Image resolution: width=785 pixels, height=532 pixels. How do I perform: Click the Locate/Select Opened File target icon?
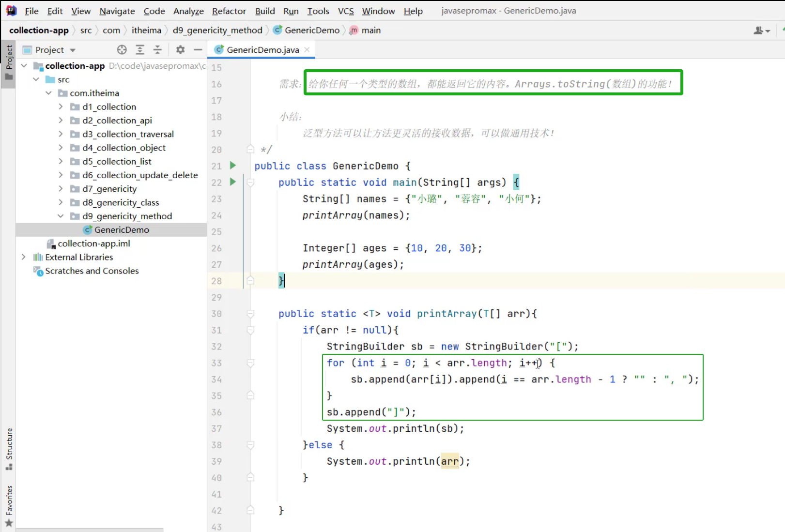click(122, 50)
